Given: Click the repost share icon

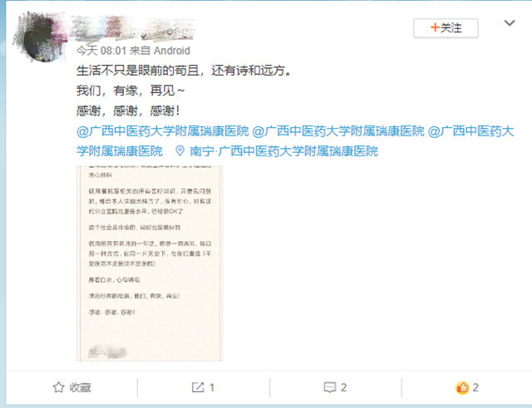Looking at the screenshot, I should (x=198, y=387).
